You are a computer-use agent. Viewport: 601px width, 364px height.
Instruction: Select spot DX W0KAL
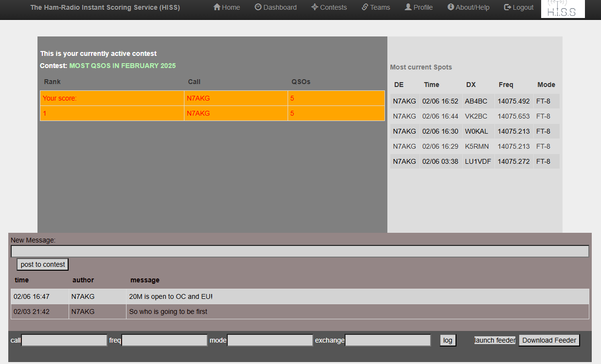(x=476, y=131)
